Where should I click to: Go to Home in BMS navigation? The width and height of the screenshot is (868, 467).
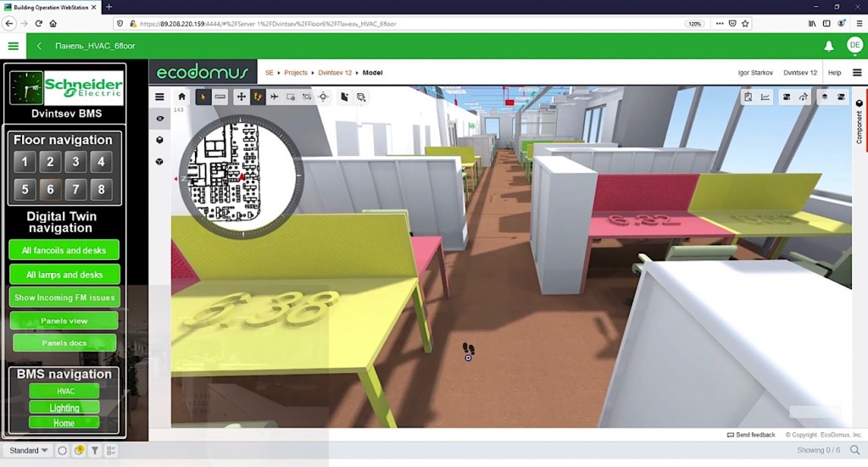[x=64, y=423]
